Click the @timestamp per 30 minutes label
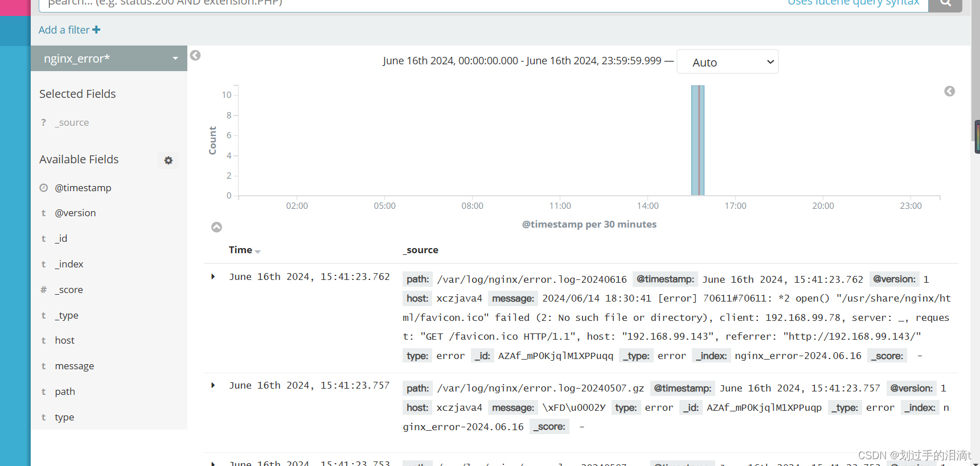 pos(589,224)
